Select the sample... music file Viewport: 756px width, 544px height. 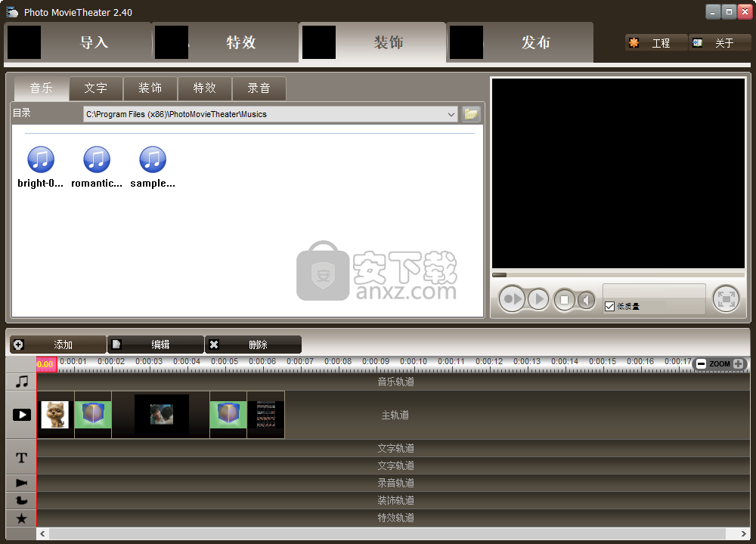pos(153,167)
